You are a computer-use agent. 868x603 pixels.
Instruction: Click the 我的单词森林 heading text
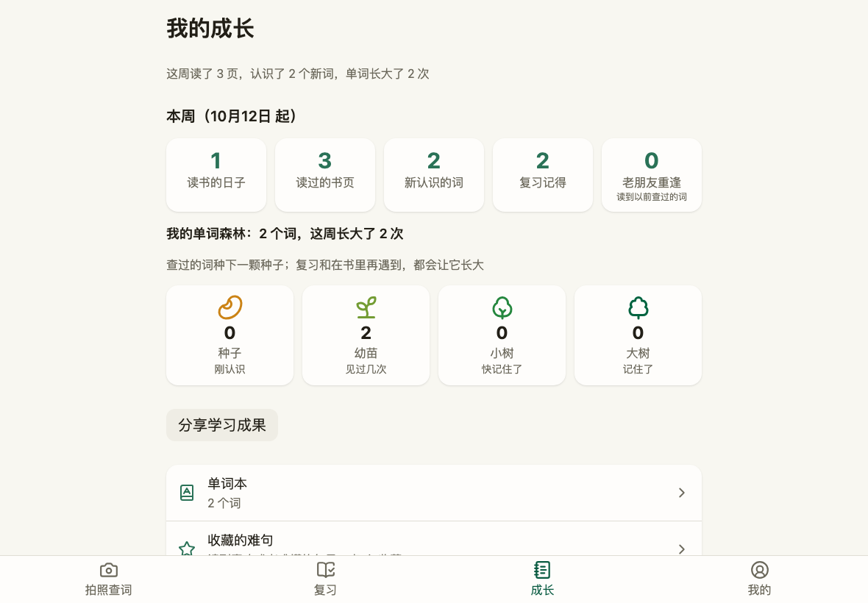(285, 233)
